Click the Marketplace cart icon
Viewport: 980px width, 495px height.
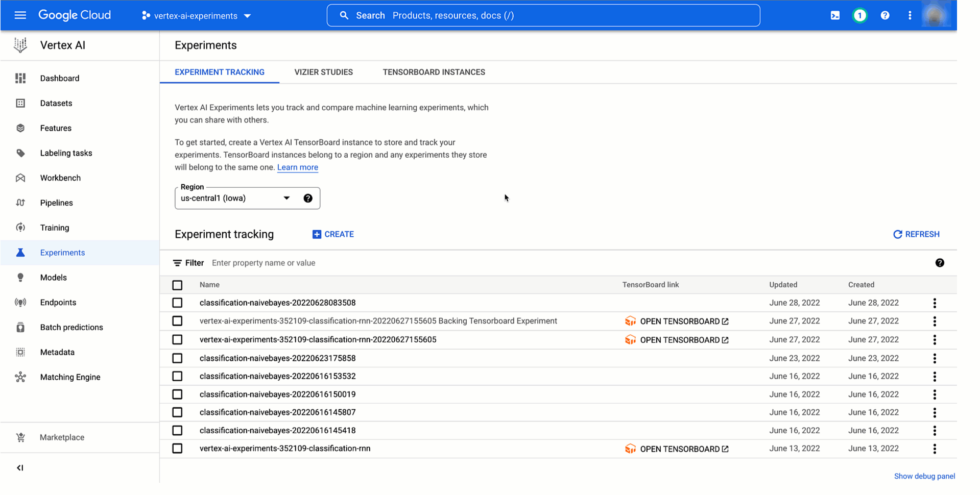[x=20, y=437]
